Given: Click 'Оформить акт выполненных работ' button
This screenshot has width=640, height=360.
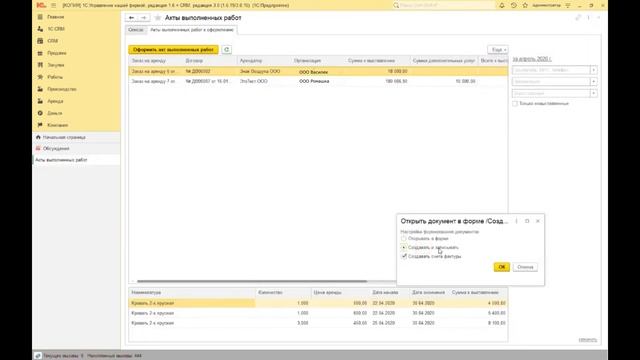Looking at the screenshot, I should point(173,49).
